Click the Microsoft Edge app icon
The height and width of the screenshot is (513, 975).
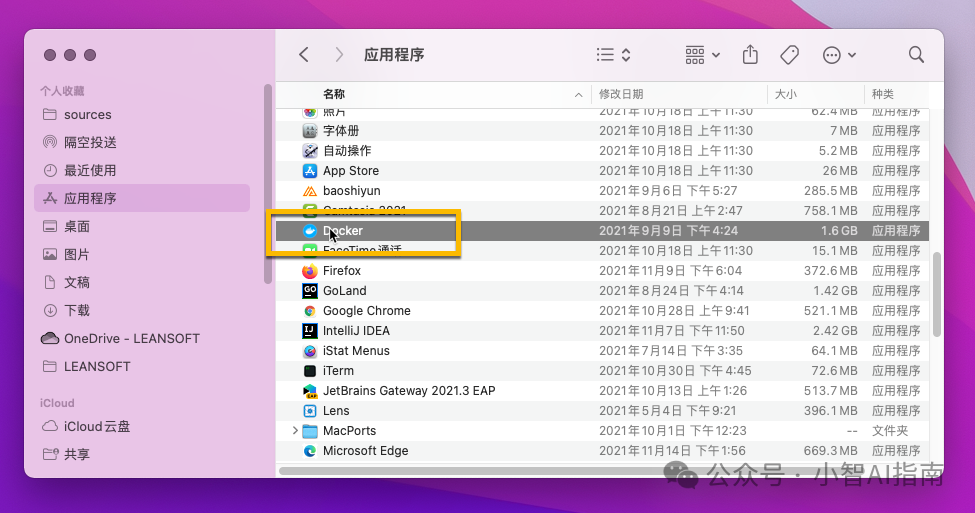pyautogui.click(x=310, y=451)
